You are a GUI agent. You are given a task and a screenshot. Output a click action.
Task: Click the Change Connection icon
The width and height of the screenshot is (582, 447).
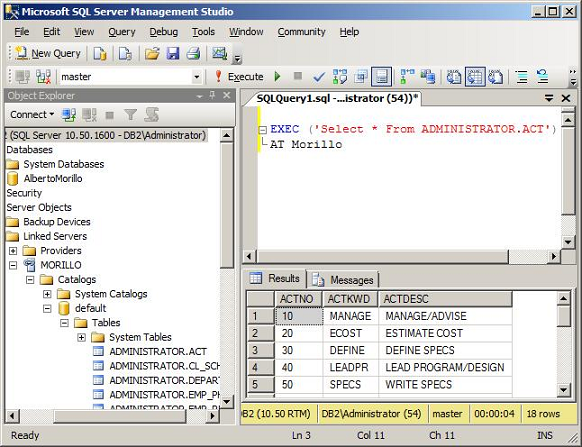(x=44, y=77)
